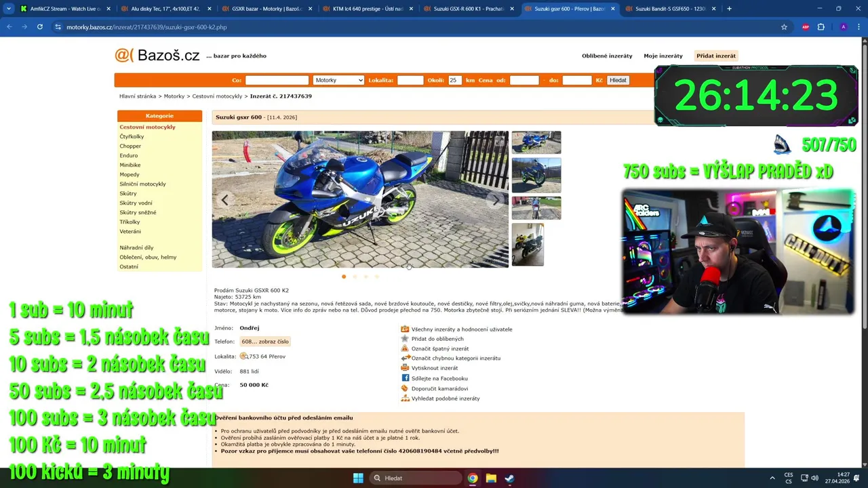Open the Windows Start button
The image size is (868, 488).
point(358,478)
